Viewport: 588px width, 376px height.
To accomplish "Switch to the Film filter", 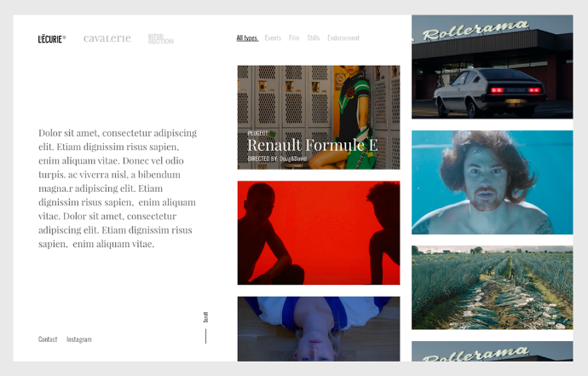I will click(x=294, y=38).
